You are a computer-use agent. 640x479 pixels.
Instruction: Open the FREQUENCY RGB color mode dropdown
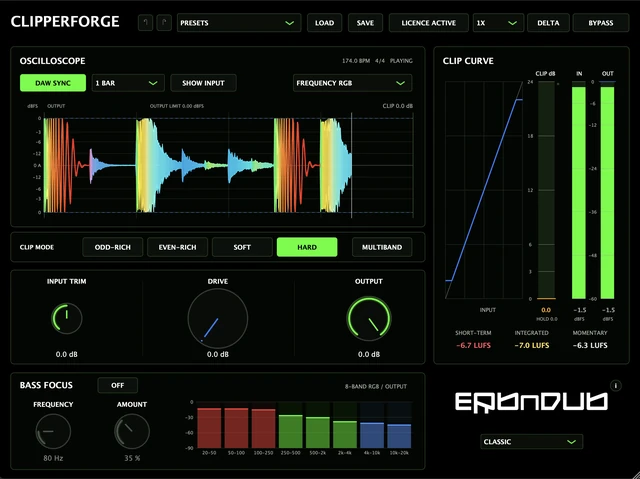click(352, 83)
